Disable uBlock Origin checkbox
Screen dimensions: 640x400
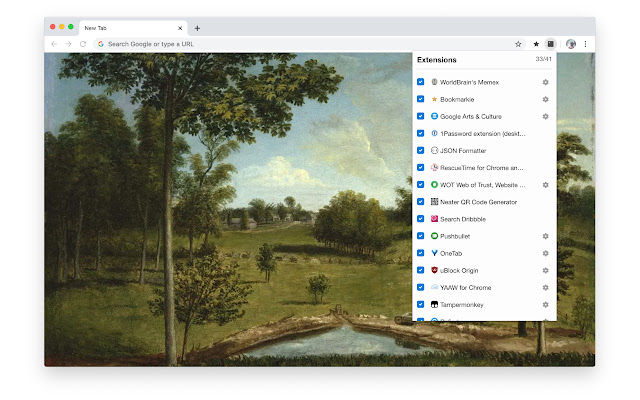(420, 271)
